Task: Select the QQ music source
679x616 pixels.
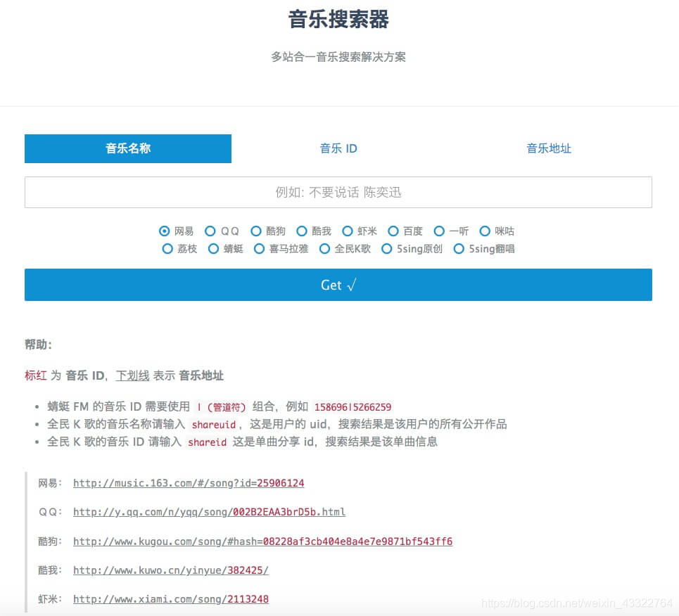Action: (210, 231)
